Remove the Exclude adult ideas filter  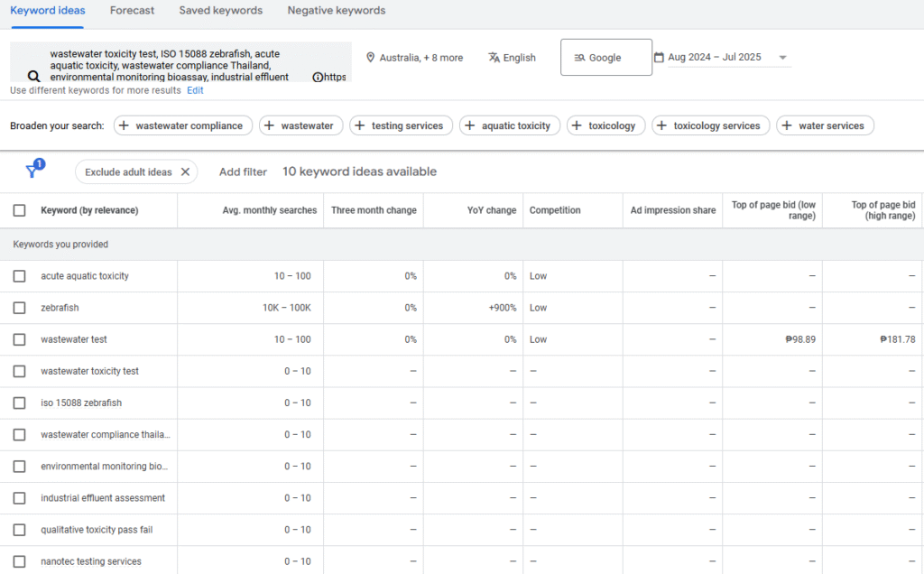click(185, 171)
